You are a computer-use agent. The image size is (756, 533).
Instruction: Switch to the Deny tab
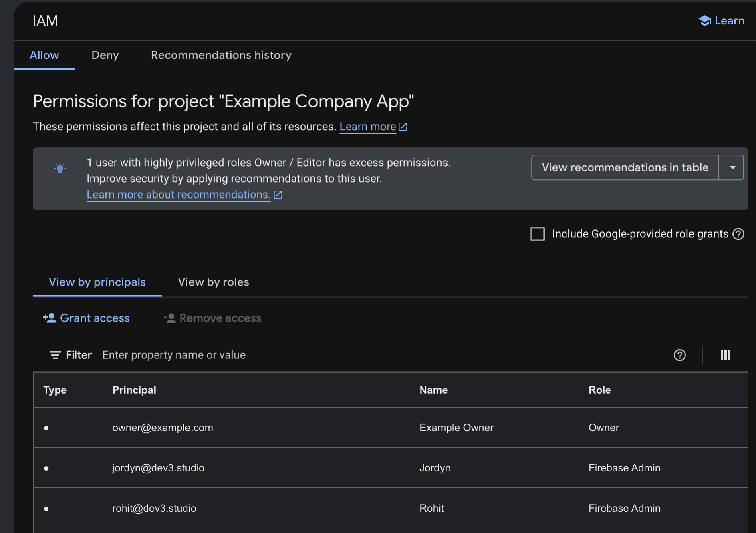(x=105, y=55)
